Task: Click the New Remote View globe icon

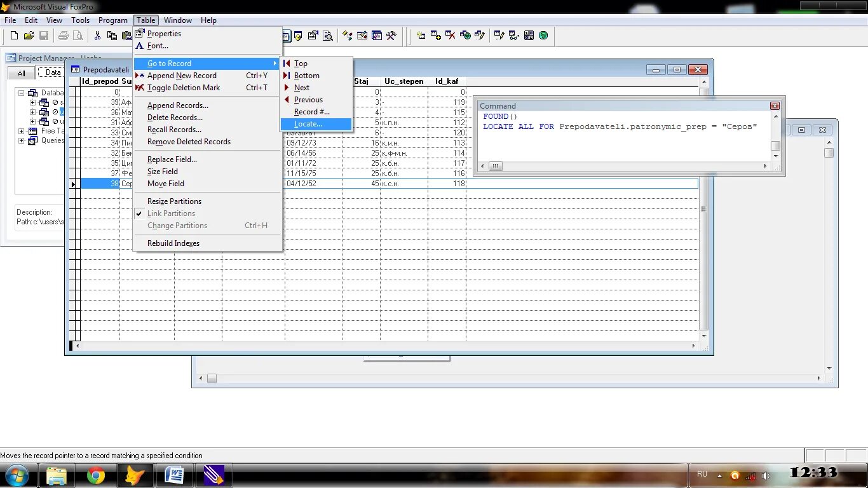Action: tap(465, 36)
